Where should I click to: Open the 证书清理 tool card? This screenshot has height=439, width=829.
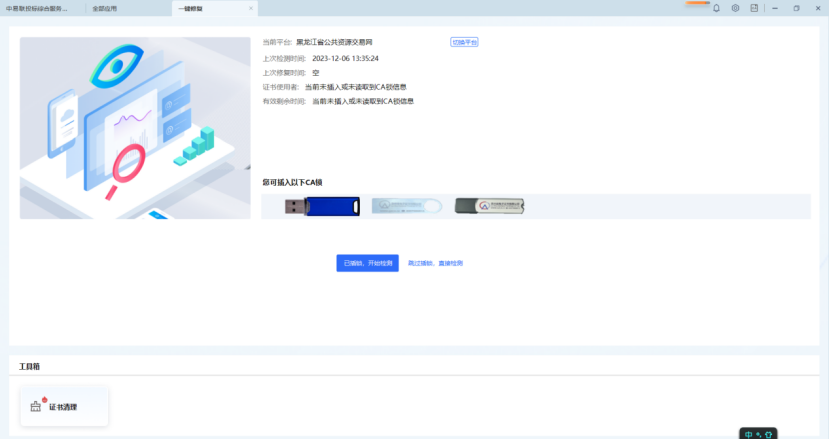[64, 406]
